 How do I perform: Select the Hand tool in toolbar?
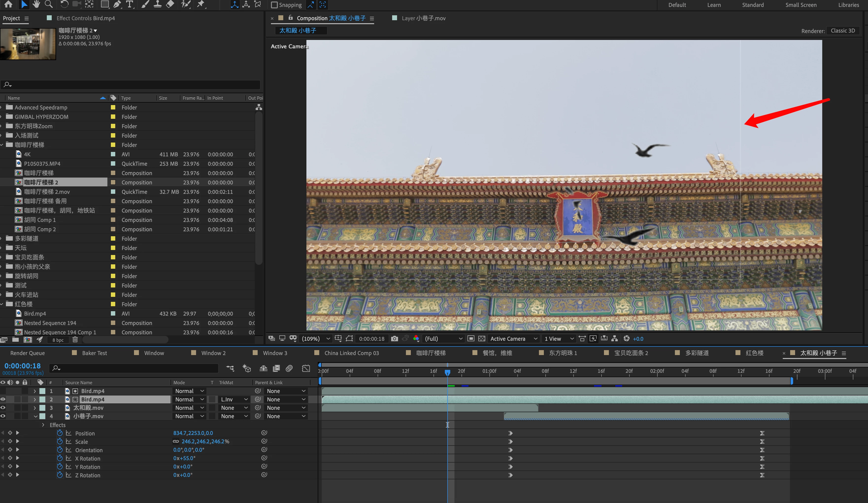36,4
